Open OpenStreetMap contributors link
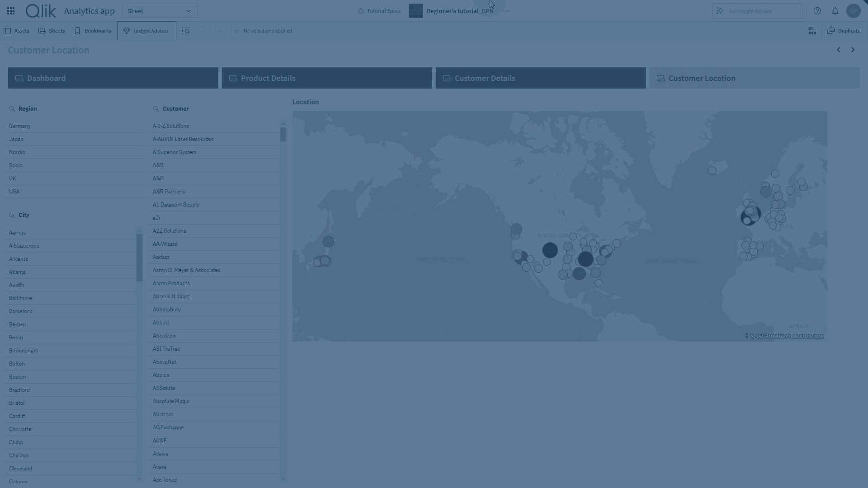 pos(787,336)
